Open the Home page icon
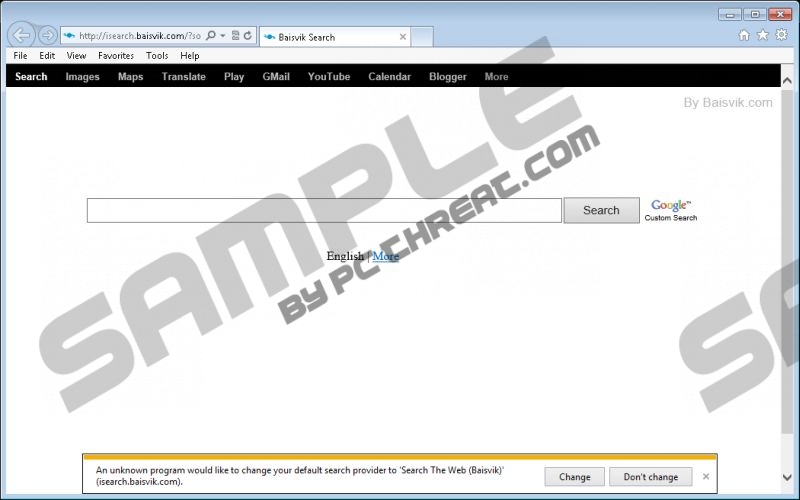Viewport: 800px width, 500px height. pos(744,35)
